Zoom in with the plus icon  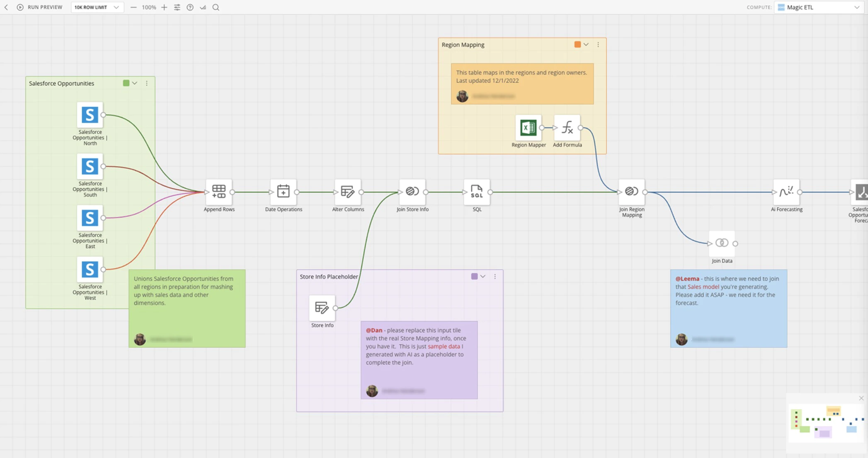tap(164, 7)
